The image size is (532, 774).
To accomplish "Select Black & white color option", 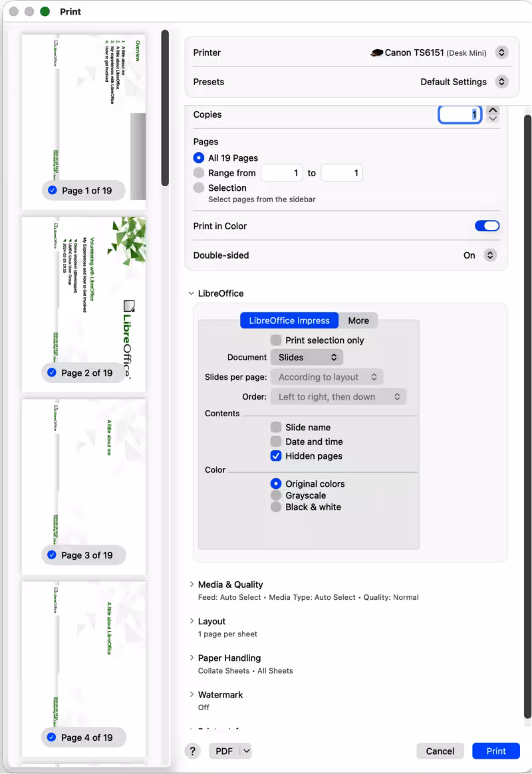I will pyautogui.click(x=276, y=507).
